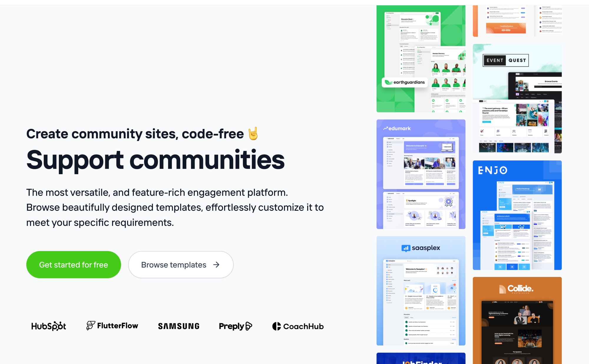Click Get started for free button
Viewport: 589px width, 364px height.
(x=73, y=264)
